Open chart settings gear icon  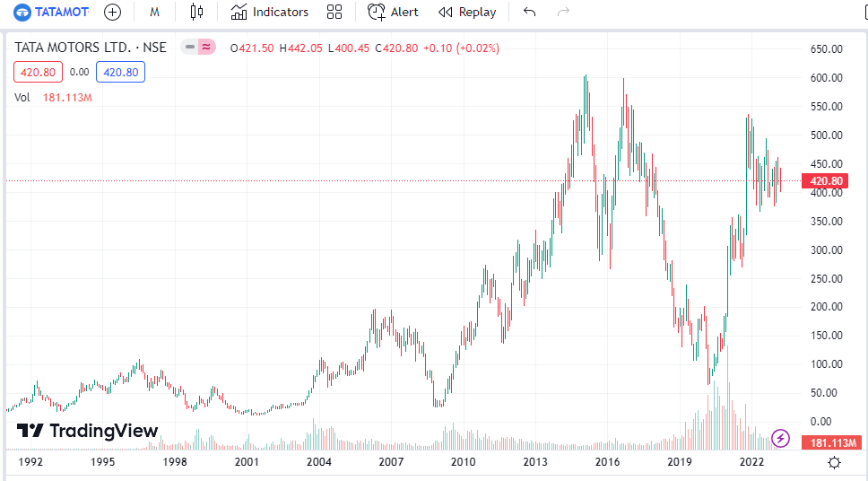(834, 462)
